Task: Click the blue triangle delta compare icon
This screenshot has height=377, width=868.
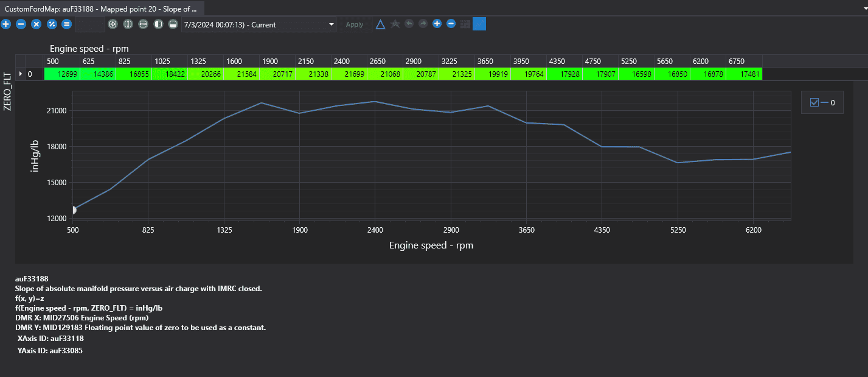Action: pyautogui.click(x=380, y=24)
